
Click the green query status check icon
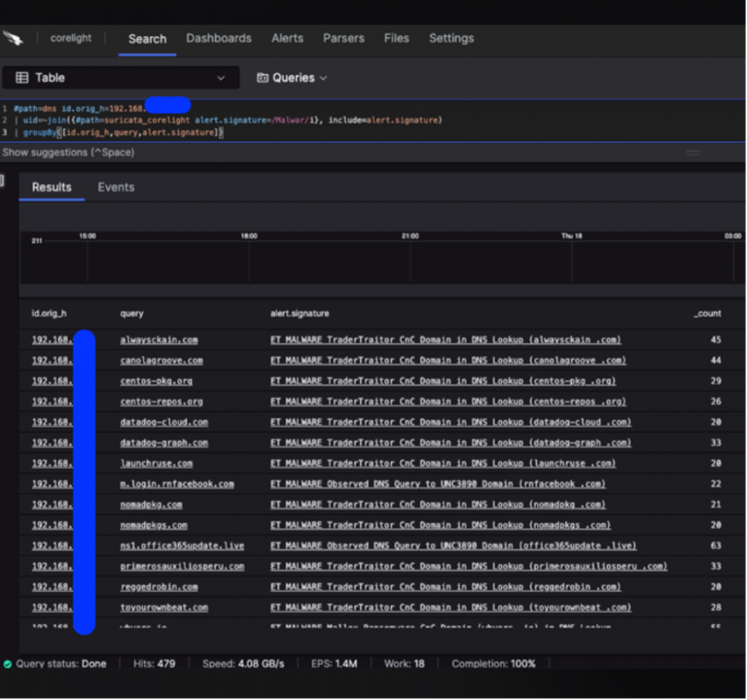click(7, 664)
